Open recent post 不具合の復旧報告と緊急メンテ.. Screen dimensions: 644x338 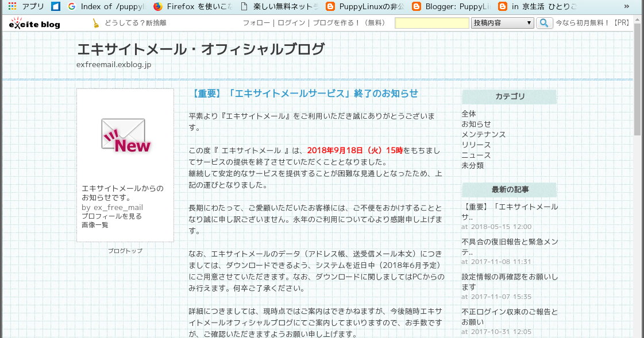tap(510, 247)
